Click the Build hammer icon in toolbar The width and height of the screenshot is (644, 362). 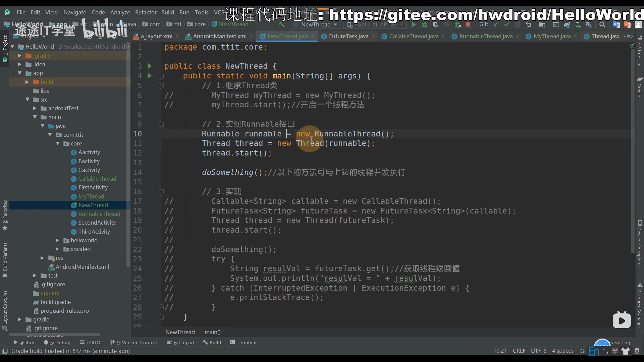click(x=281, y=24)
